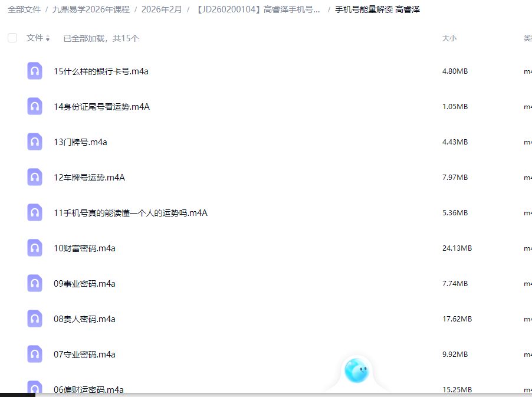Click the 08贵人密码 audio file icon
The width and height of the screenshot is (532, 397).
click(35, 319)
